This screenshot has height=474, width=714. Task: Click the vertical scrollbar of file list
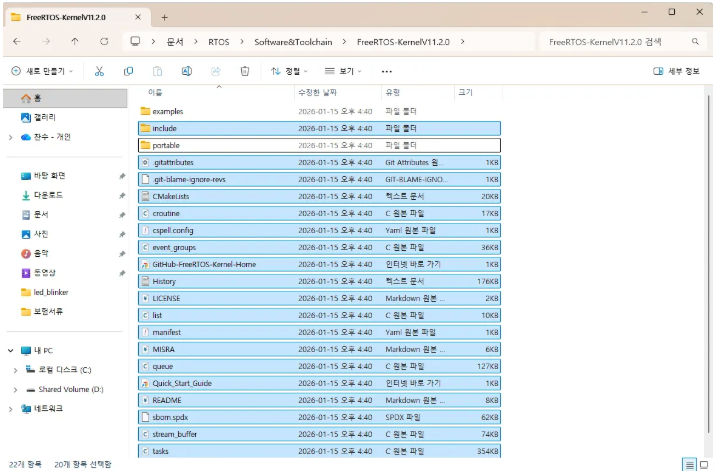click(709, 264)
